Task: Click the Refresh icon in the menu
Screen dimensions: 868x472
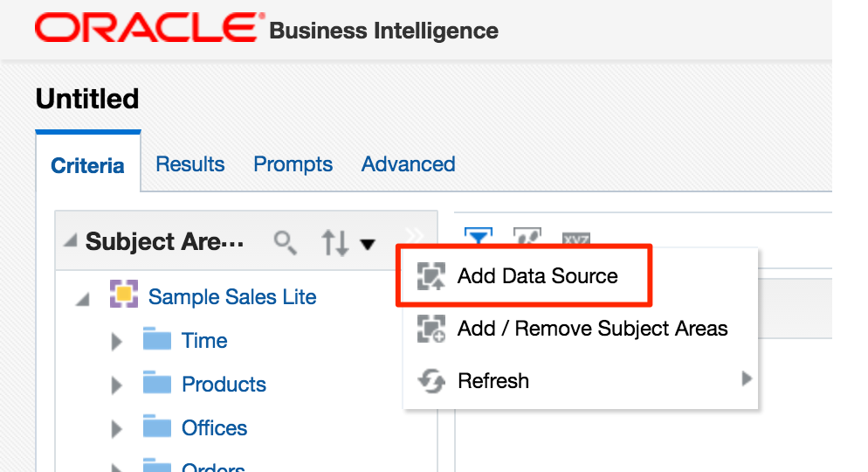Action: tap(431, 381)
